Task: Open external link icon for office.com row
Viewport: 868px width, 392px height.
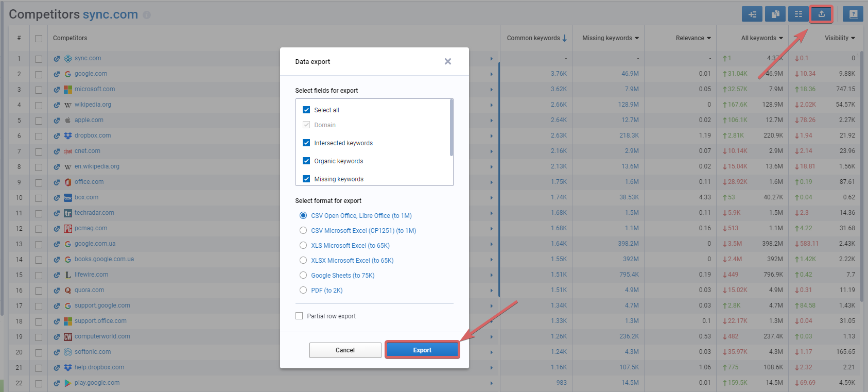Action: (x=57, y=182)
